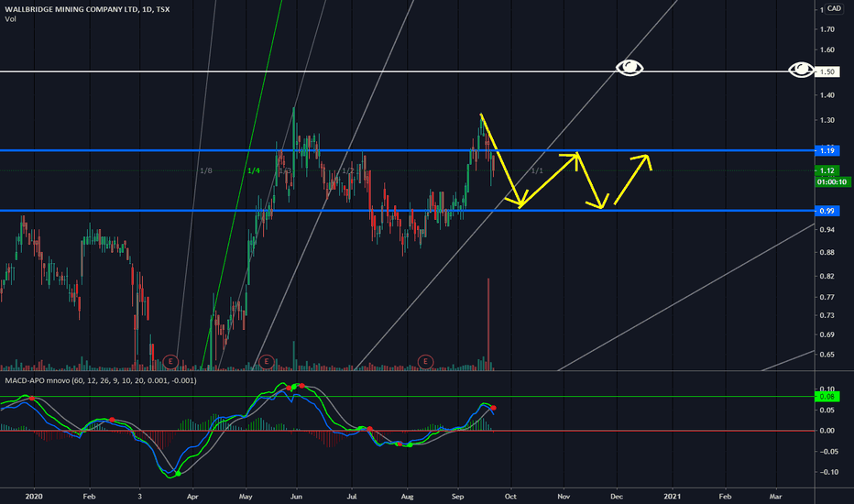Click the Gann fan 1/2 label
The height and width of the screenshot is (504, 854).
(x=347, y=170)
